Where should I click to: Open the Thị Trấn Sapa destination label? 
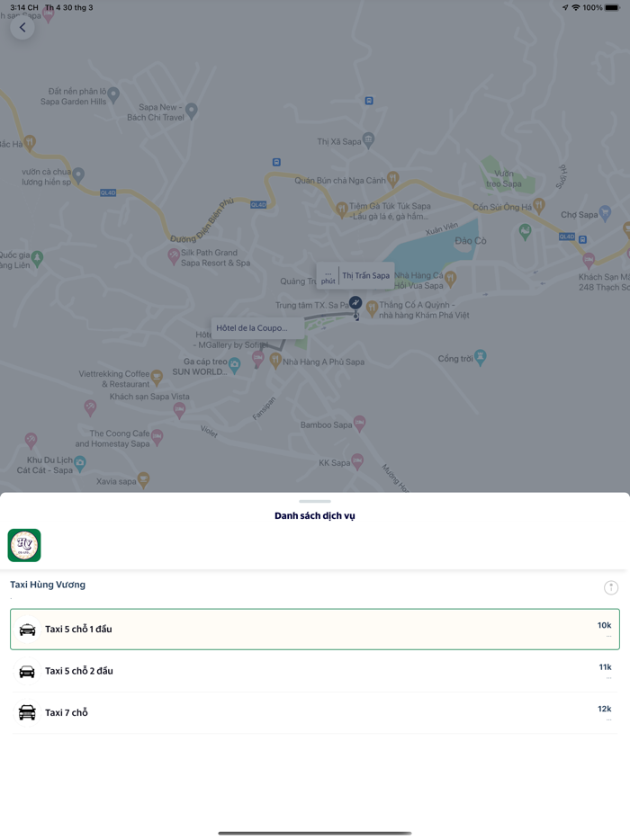(364, 275)
